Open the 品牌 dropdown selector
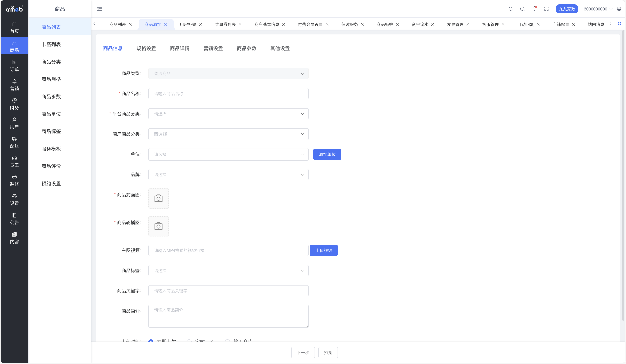Viewport: 626px width, 364px height. point(228,175)
